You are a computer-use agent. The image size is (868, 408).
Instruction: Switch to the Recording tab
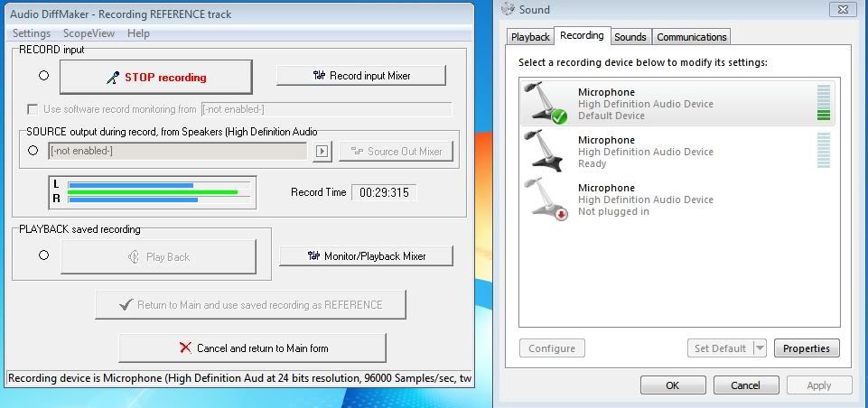click(582, 35)
